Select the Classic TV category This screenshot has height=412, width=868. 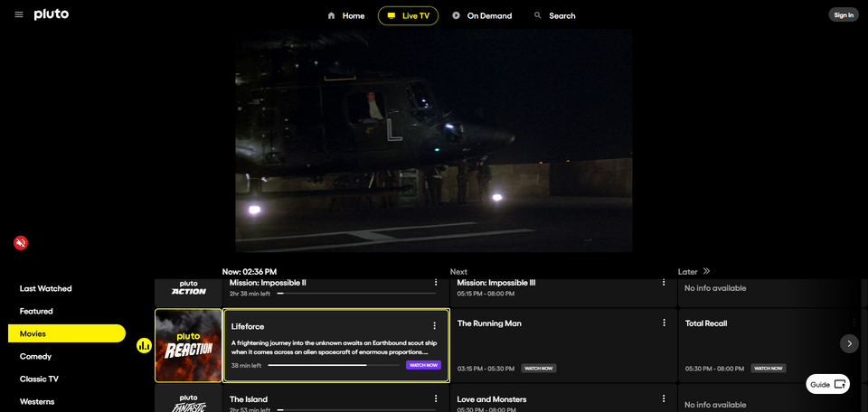point(39,379)
